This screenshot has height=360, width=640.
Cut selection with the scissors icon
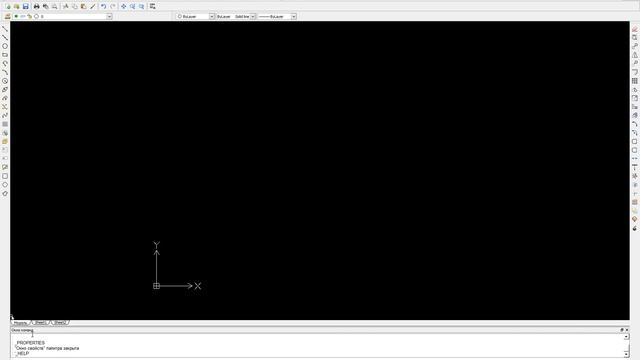point(65,7)
